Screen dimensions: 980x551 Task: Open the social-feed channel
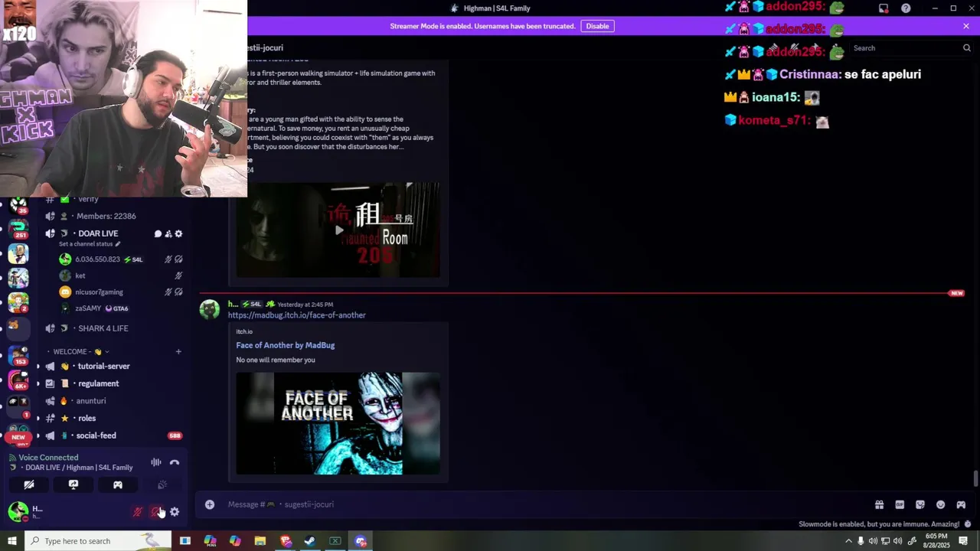[x=96, y=435]
